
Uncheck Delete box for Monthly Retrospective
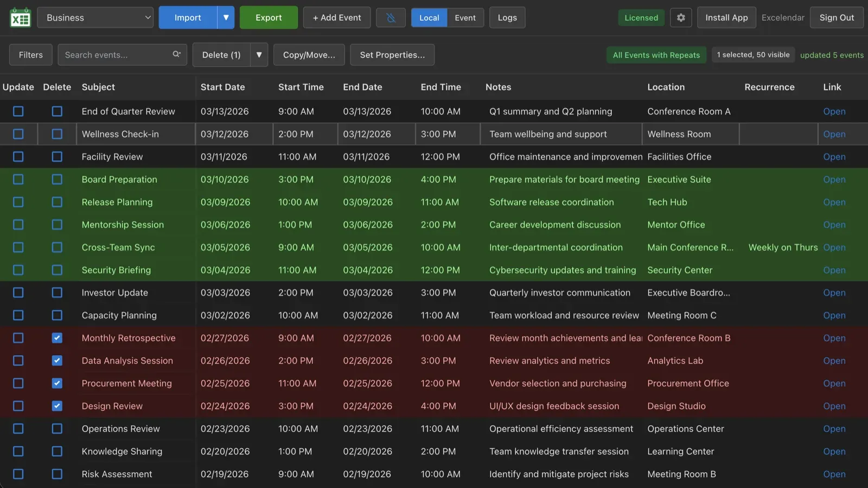(x=57, y=338)
